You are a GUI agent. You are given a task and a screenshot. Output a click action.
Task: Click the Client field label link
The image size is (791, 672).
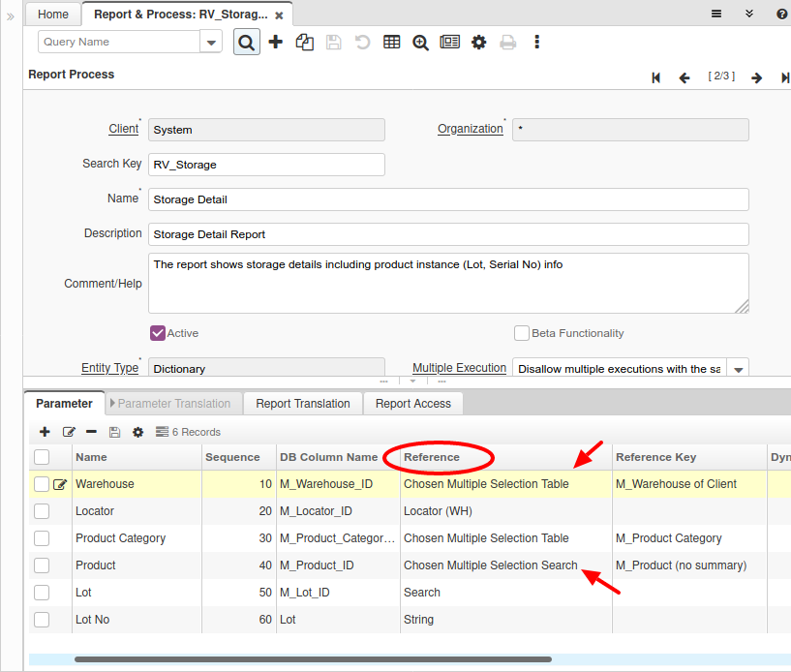point(123,129)
